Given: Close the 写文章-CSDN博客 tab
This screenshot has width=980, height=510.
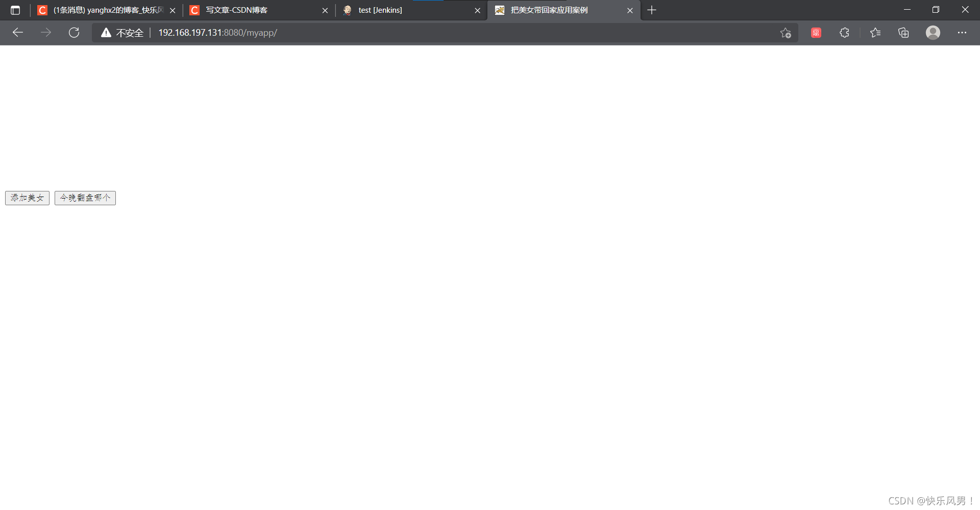Looking at the screenshot, I should point(325,10).
